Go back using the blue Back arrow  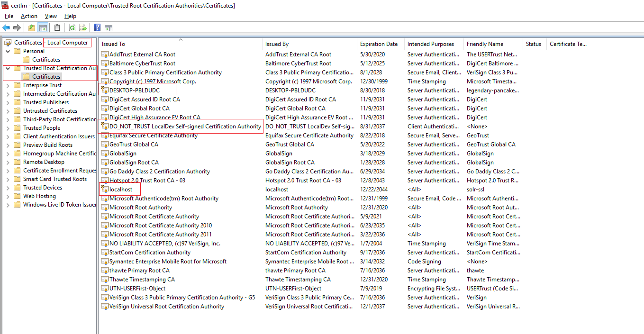tap(6, 27)
